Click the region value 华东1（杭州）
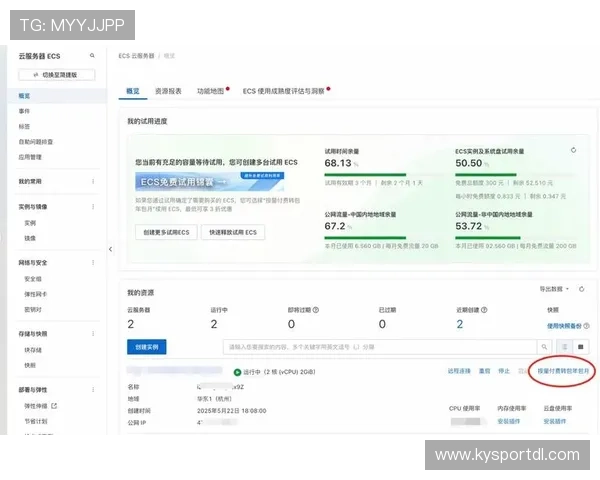 (214, 399)
